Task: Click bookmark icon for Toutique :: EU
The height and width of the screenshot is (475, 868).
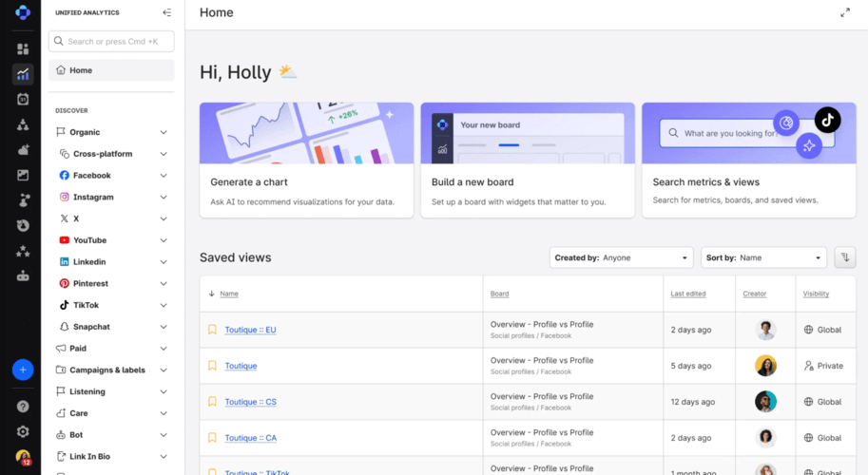Action: (212, 330)
